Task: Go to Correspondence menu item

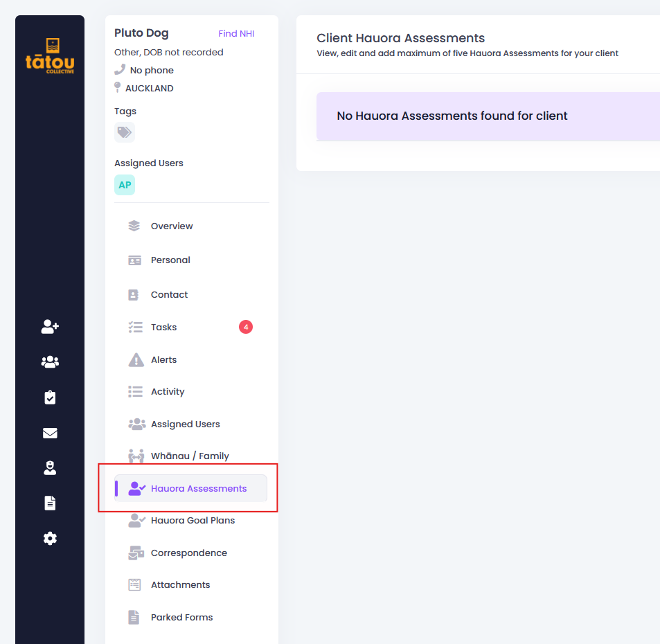Action: (190, 553)
